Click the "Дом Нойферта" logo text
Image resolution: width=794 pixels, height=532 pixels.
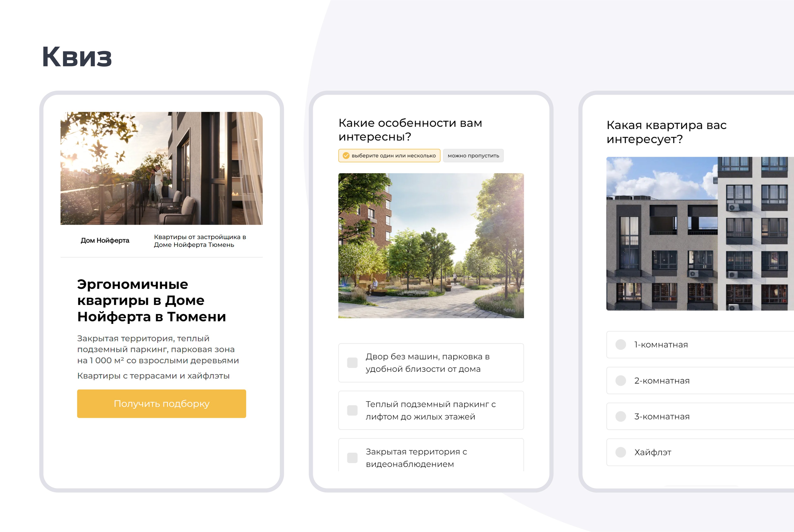105,240
